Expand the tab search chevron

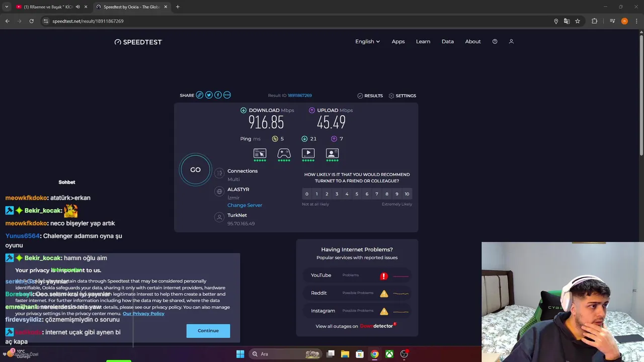6,7
